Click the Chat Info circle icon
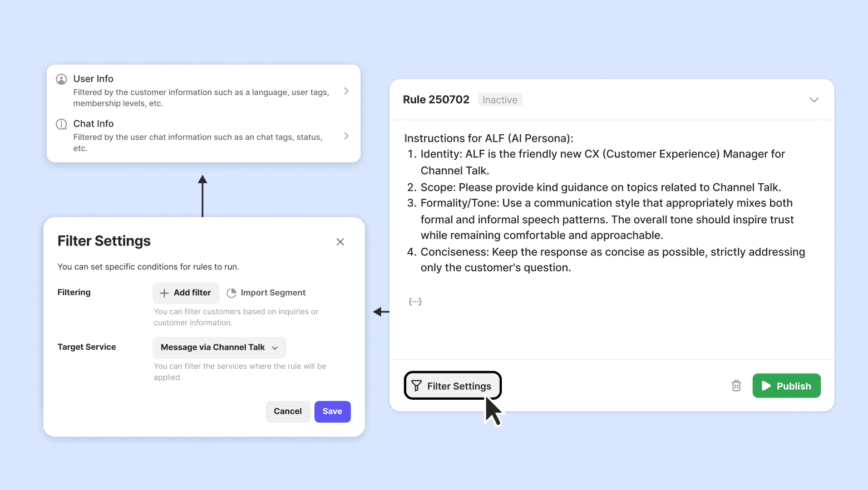Viewport: 868px width, 490px height. coord(62,124)
